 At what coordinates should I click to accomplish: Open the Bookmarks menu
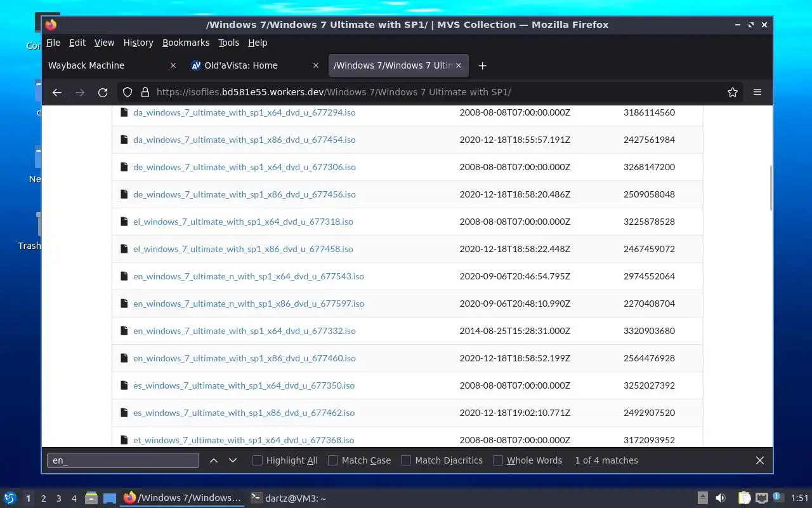coord(186,43)
